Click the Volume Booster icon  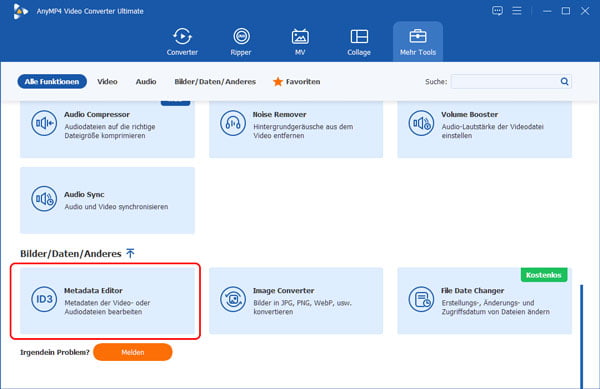tap(421, 123)
